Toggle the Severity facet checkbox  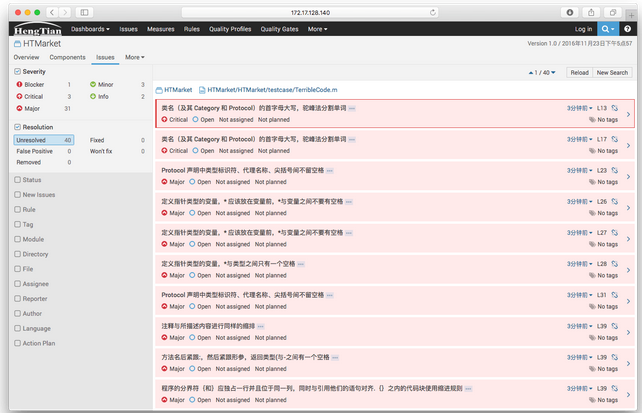pyautogui.click(x=17, y=72)
